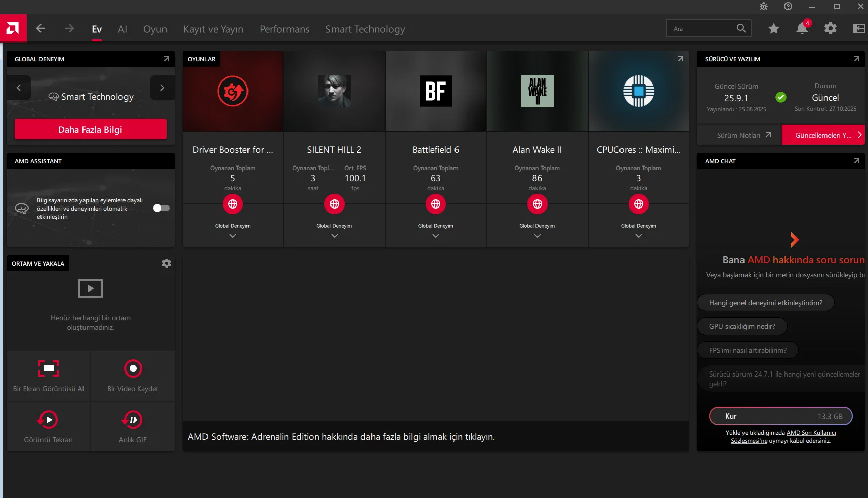
Task: Click the Smart Technology label in Global Deneyim
Action: click(97, 97)
